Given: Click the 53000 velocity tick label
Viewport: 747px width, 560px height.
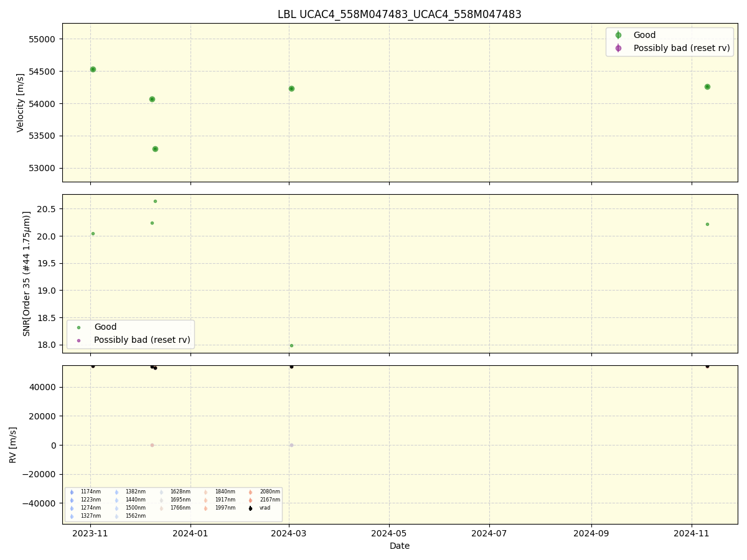Looking at the screenshot, I should 43,169.
